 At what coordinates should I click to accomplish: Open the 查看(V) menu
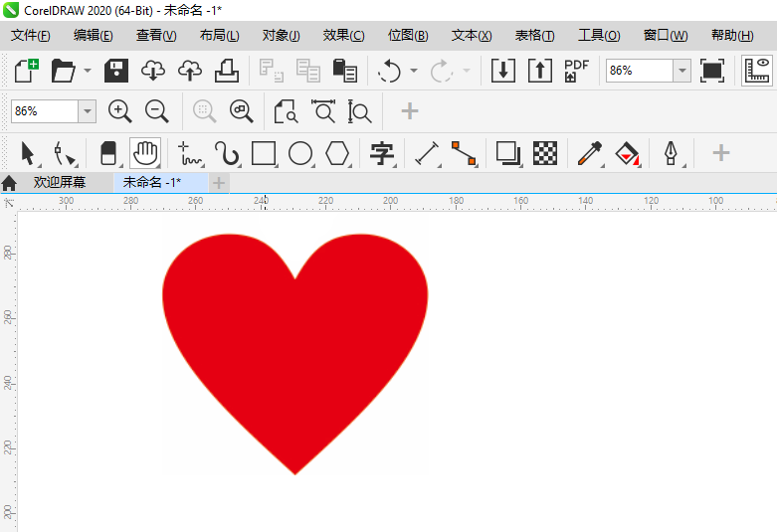click(x=156, y=35)
